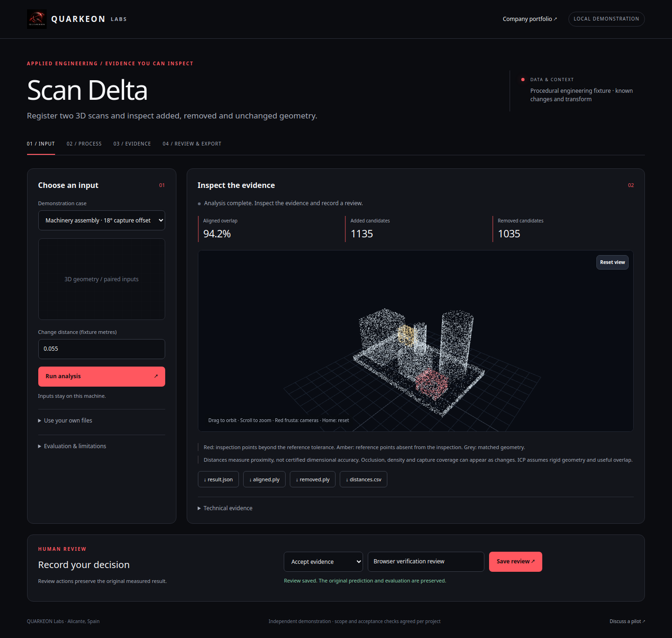Viewport: 672px width, 638px height.
Task: Open the Company portfolio link
Action: (530, 19)
